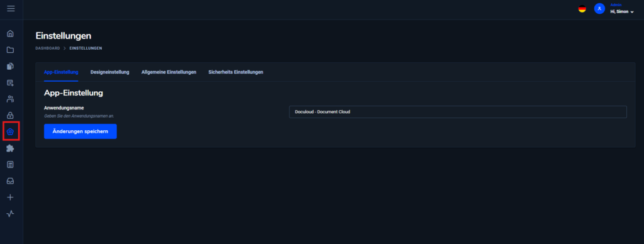Click the blue user avatar icon

(x=599, y=9)
